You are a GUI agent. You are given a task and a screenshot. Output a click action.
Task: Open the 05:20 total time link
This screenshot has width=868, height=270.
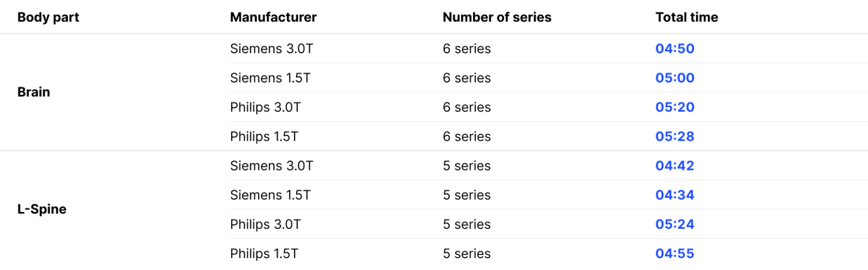point(675,107)
